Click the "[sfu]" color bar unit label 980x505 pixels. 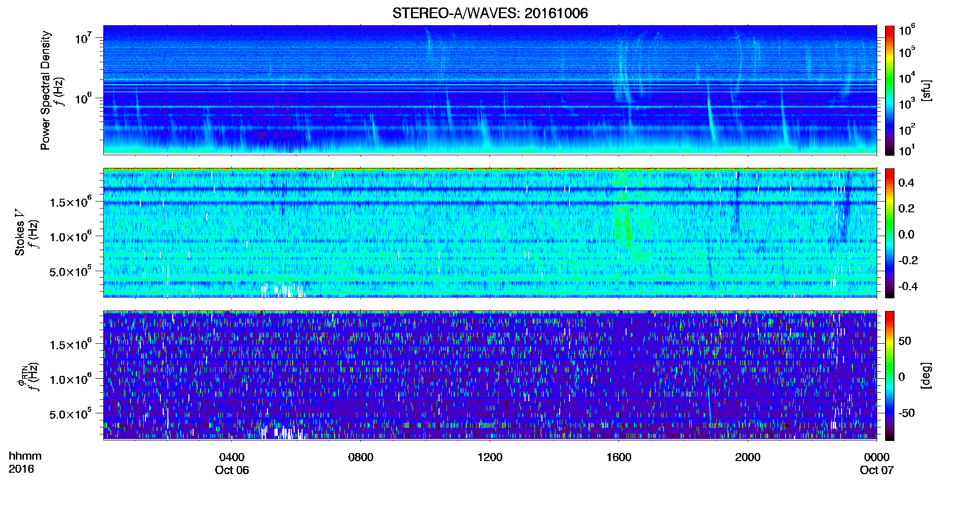926,90
